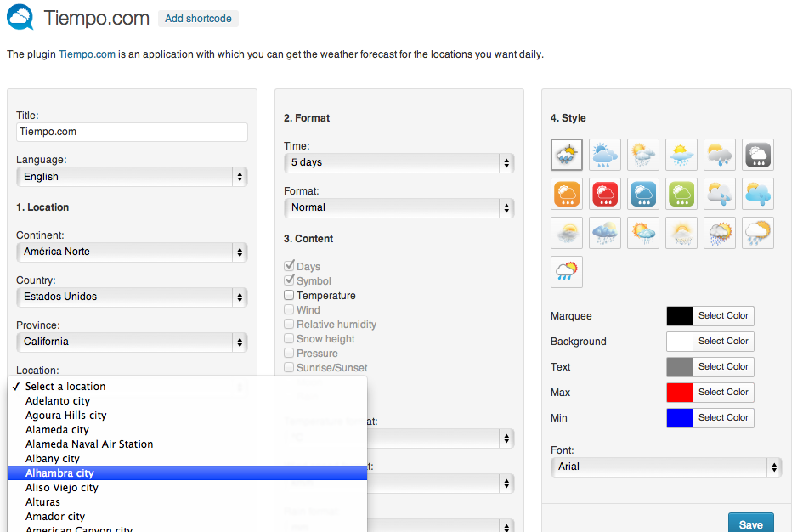Screen dimensions: 803x532
Task: Select the gray cloud over spiky orange sun style
Action: tap(720, 233)
